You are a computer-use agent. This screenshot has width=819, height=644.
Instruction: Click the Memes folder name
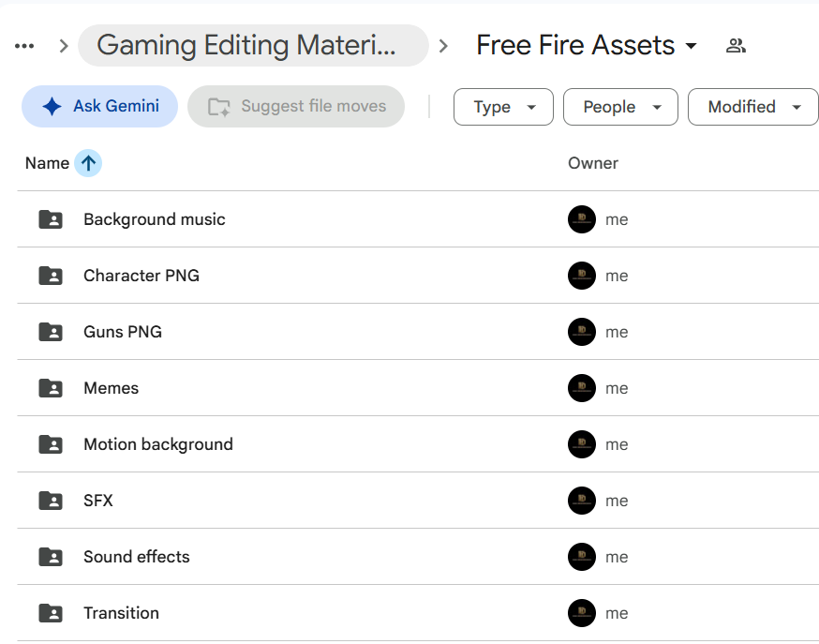coord(112,388)
